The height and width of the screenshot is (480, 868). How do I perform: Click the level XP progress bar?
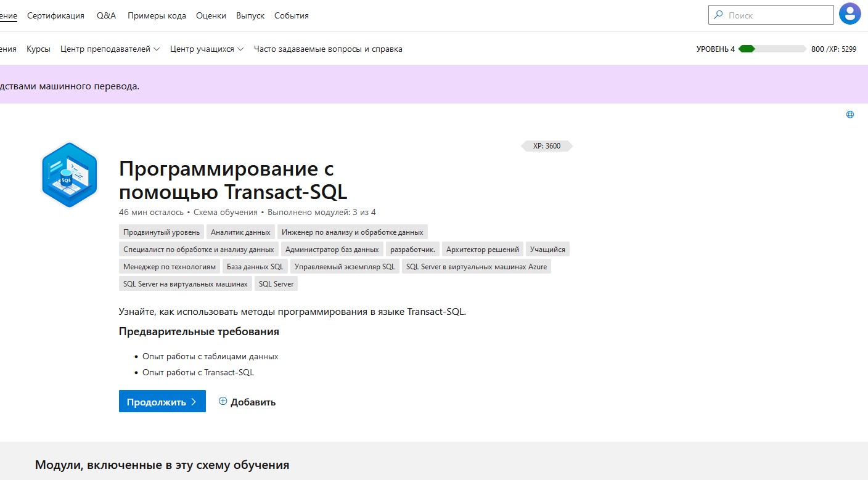click(x=772, y=49)
